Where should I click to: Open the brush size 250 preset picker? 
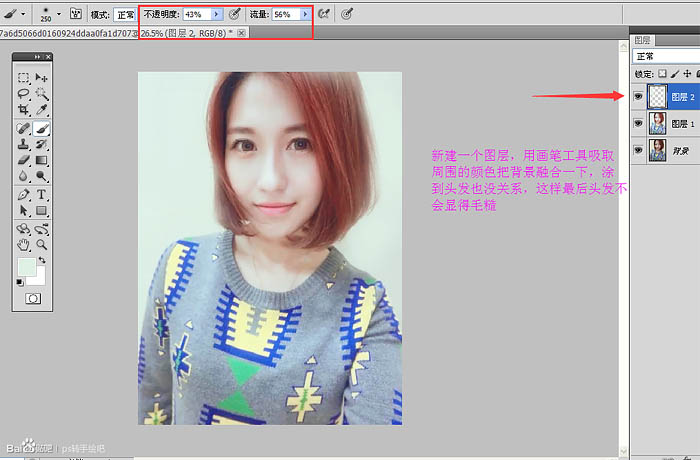coord(58,14)
